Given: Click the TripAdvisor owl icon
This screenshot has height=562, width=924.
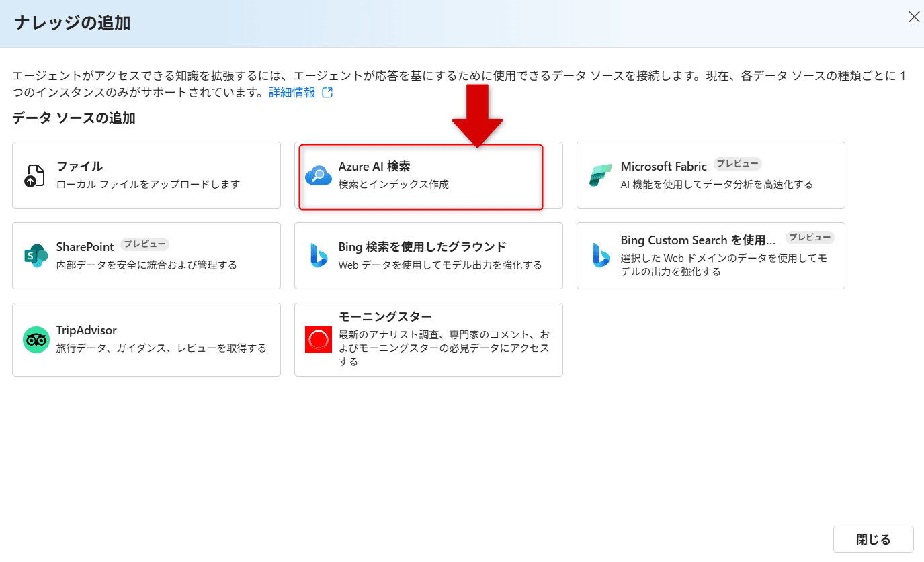Looking at the screenshot, I should click(35, 338).
